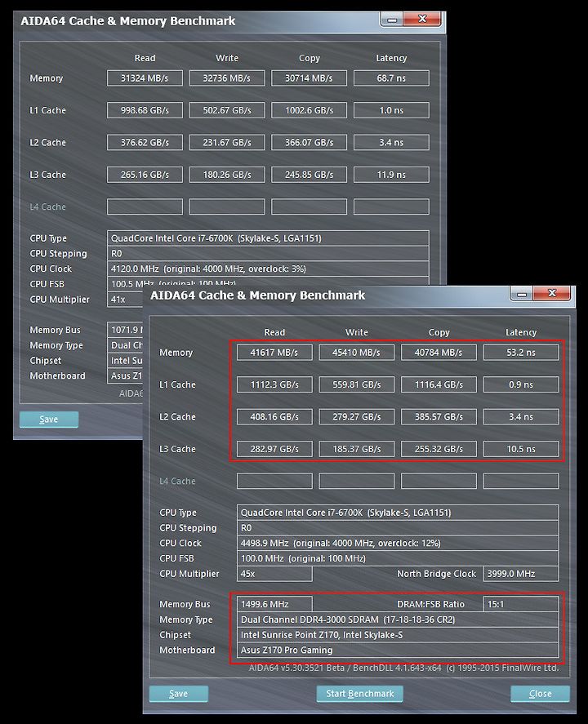
Task: Select back window Memory Copy 30714 MB/s
Action: 309,78
